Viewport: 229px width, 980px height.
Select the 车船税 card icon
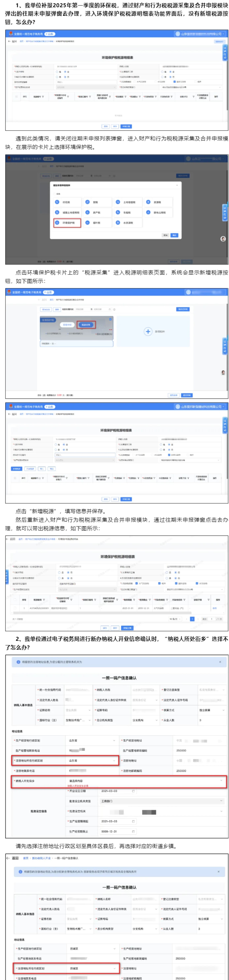click(118, 212)
